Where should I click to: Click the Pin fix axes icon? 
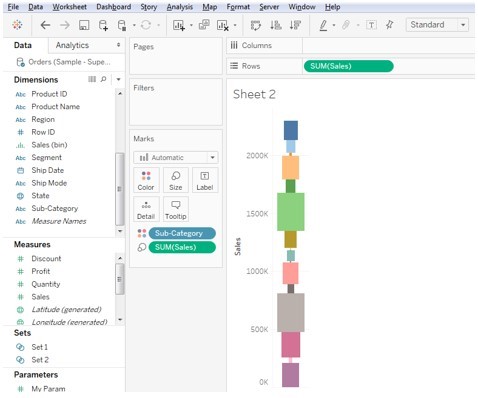tap(389, 25)
